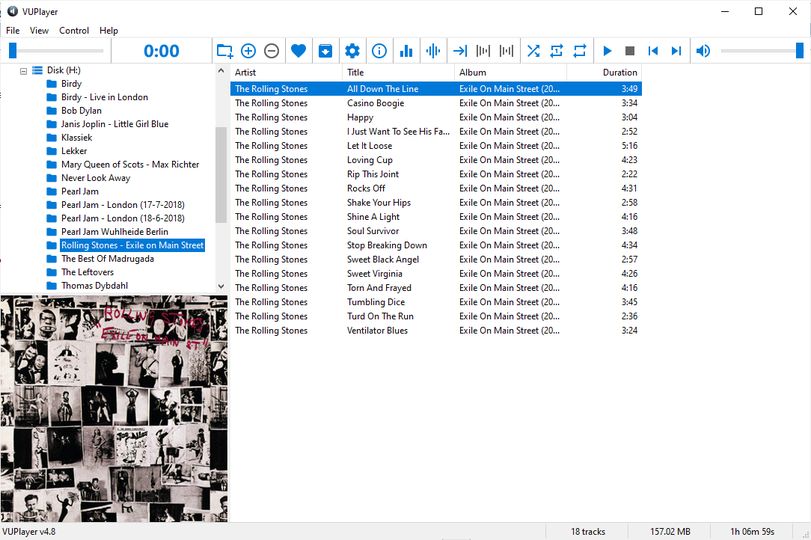The image size is (811, 540).
Task: Sort by Album column header
Action: [x=510, y=72]
